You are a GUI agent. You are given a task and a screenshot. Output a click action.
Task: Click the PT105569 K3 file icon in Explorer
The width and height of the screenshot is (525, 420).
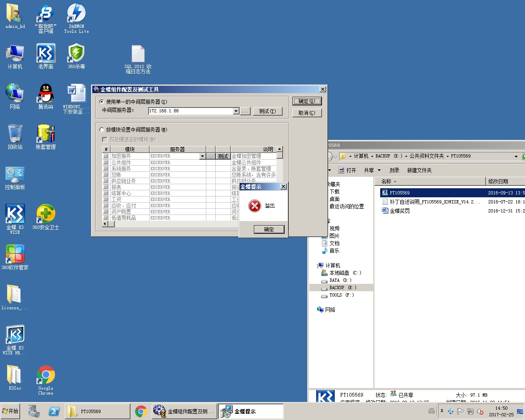[385, 193]
